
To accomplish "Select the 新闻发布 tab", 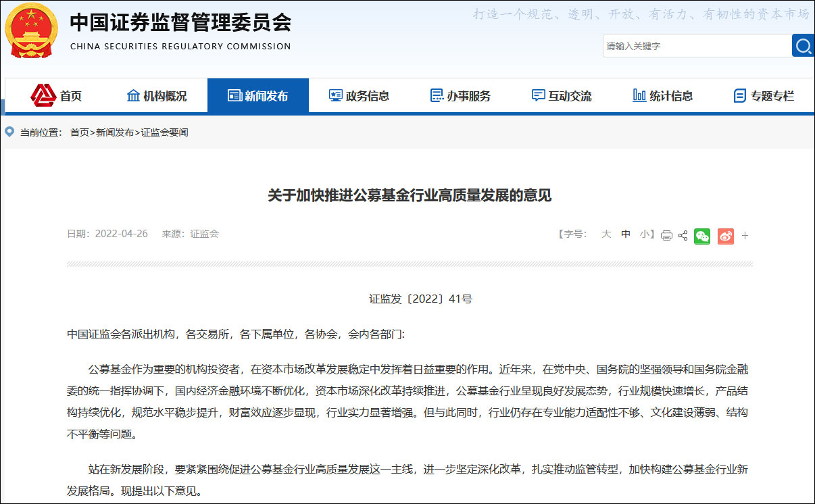I will (258, 96).
